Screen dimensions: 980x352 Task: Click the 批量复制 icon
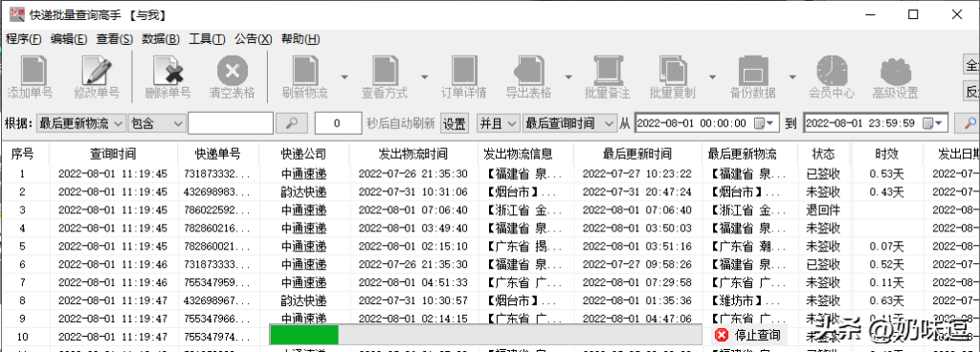pyautogui.click(x=673, y=70)
